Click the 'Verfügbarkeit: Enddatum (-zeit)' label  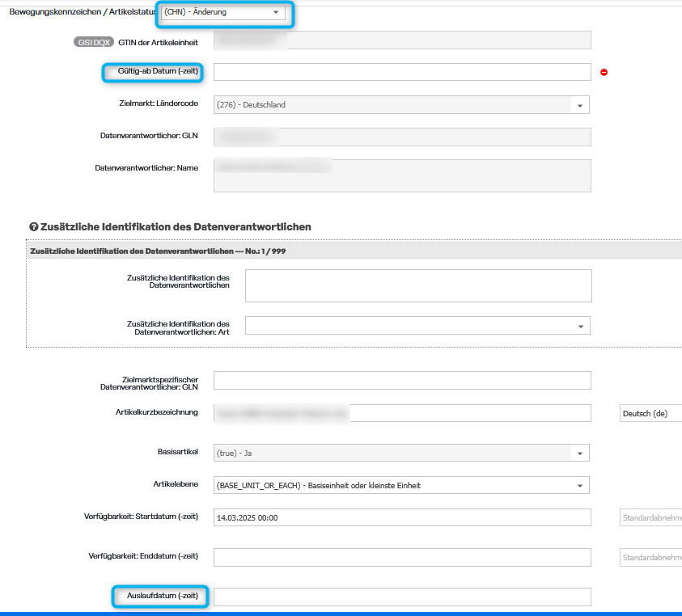(x=143, y=556)
